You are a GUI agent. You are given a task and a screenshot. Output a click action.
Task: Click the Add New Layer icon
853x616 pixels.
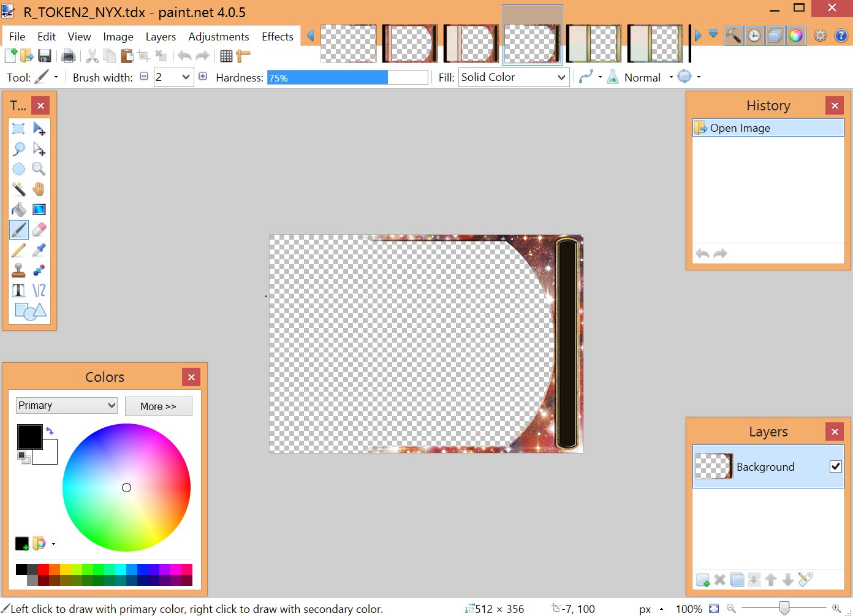[x=703, y=580]
